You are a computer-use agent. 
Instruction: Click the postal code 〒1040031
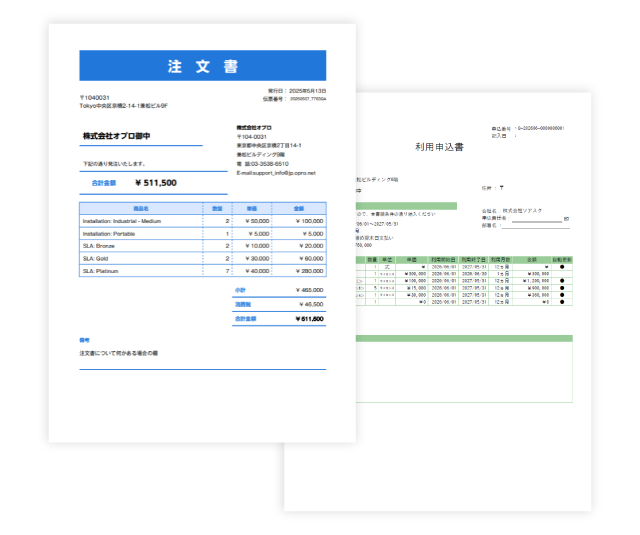[x=94, y=98]
